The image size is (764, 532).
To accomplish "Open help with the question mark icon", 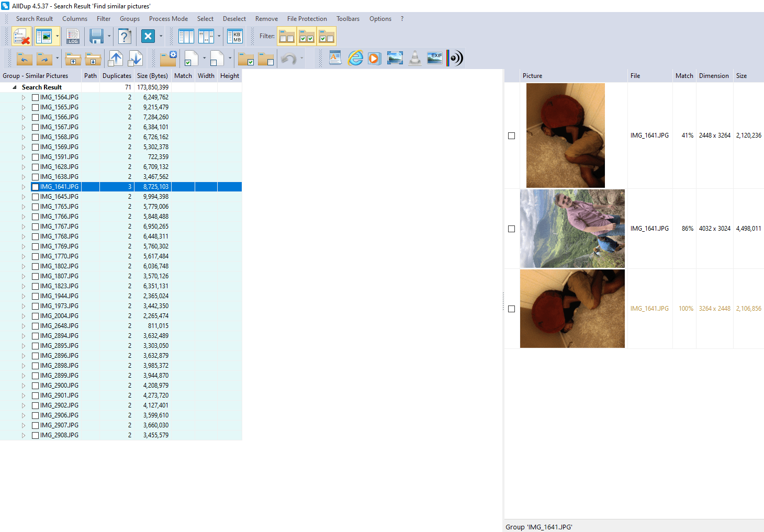I will tap(124, 37).
